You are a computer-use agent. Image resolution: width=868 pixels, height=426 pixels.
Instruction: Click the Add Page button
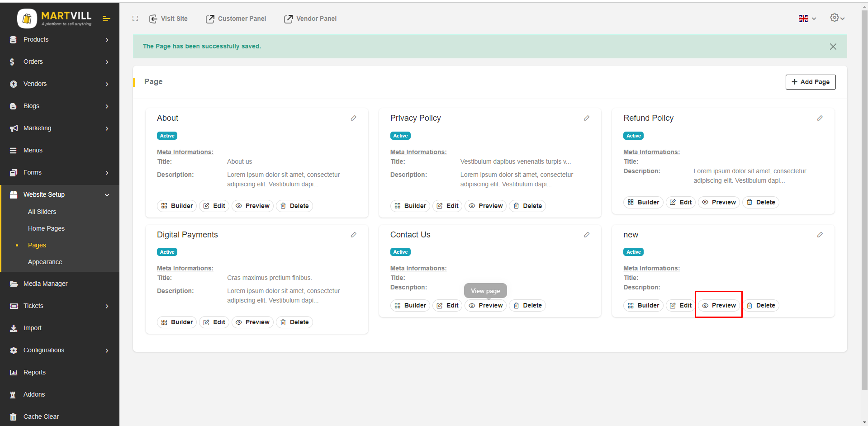(810, 82)
